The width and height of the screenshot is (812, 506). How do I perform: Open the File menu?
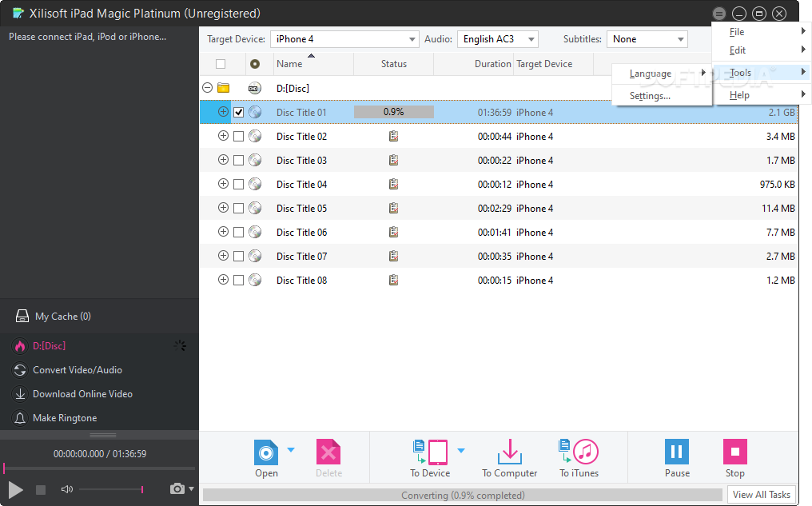tap(761, 32)
